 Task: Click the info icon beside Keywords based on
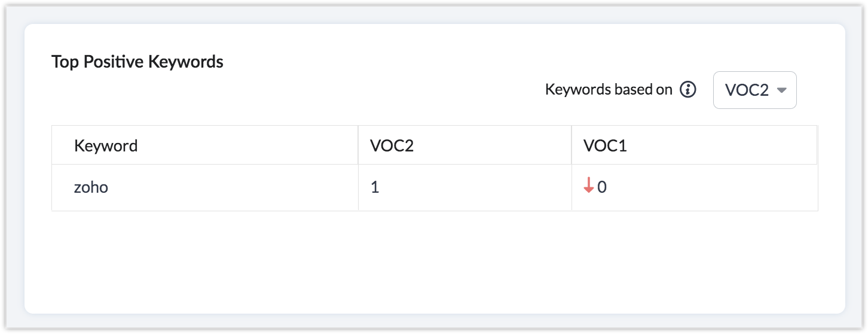pyautogui.click(x=688, y=90)
